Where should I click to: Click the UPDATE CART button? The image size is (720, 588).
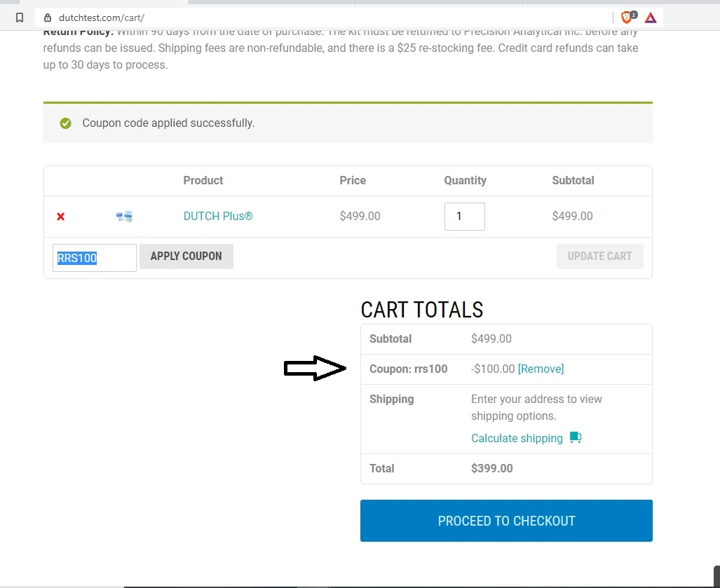point(599,256)
